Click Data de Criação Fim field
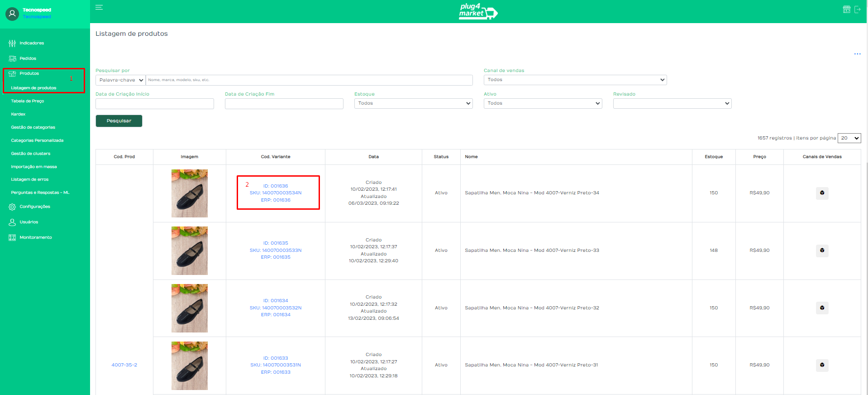 [x=284, y=104]
